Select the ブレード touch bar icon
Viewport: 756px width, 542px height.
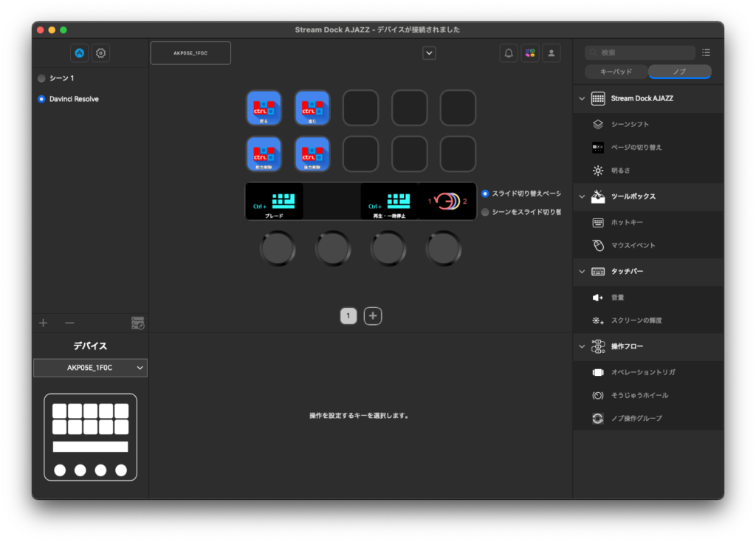(x=273, y=201)
